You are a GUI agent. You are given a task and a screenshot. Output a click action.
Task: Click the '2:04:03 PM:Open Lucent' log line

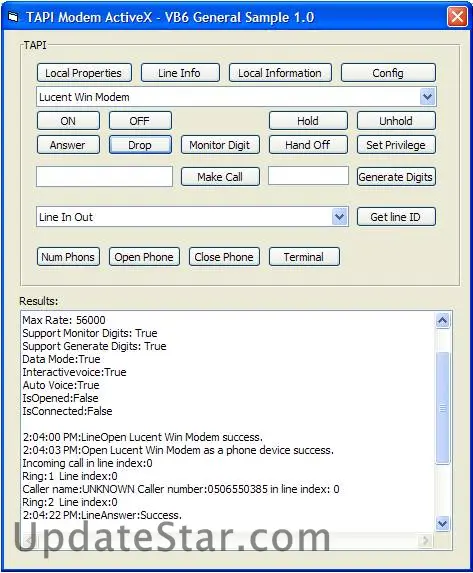tap(178, 450)
